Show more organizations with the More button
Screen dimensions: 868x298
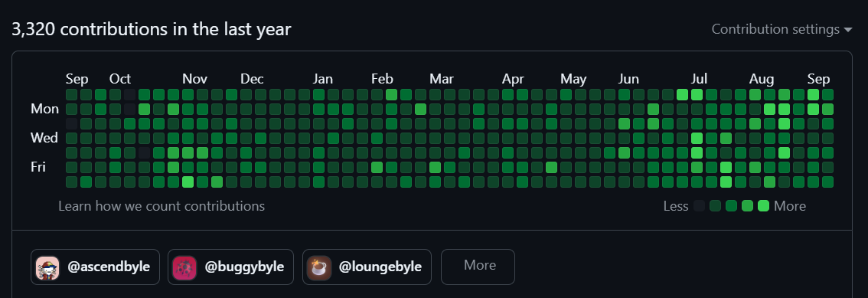pos(478,267)
